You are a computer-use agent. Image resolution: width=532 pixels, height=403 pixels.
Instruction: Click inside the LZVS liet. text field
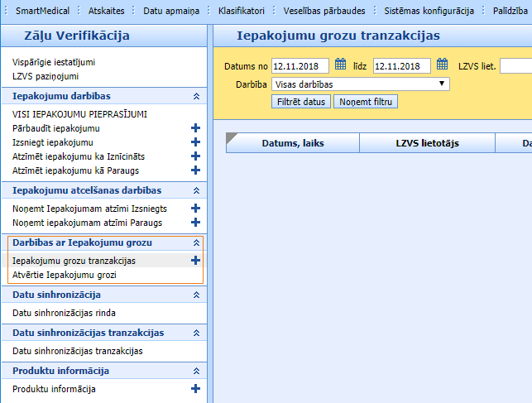coord(515,66)
